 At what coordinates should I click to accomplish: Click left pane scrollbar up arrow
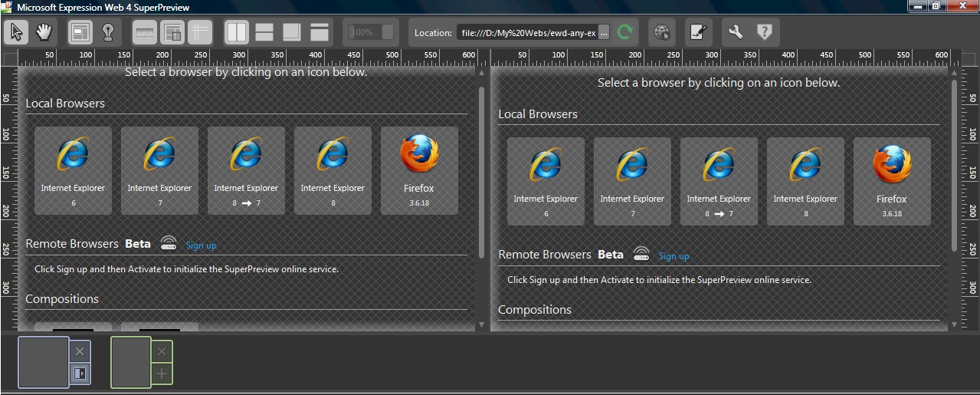[x=481, y=72]
